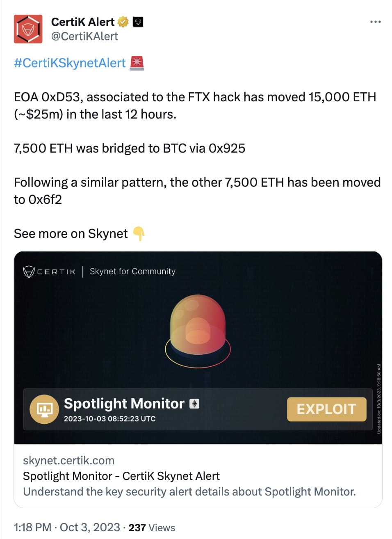
Task: Click the gold verified checkmark badge
Action: pyautogui.click(x=122, y=21)
